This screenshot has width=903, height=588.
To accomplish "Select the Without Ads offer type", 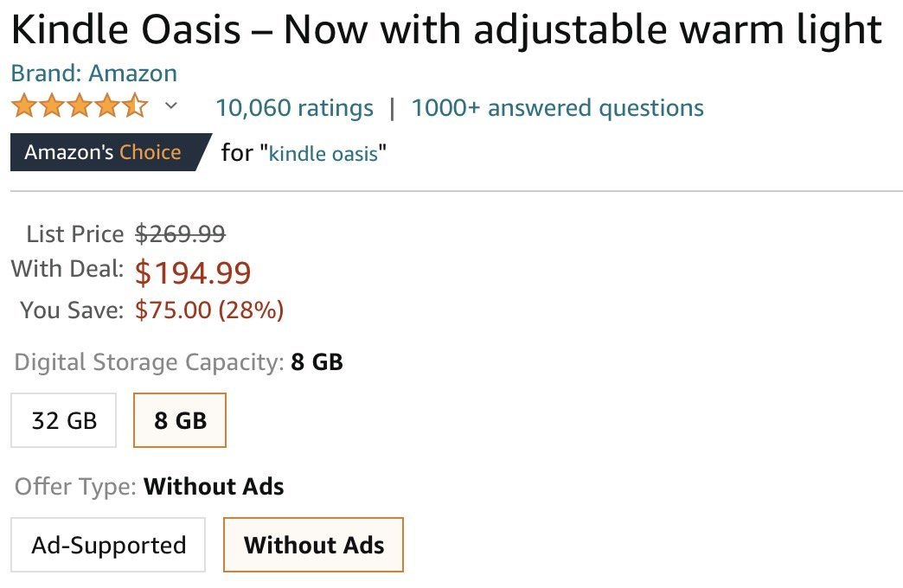I will pos(313,546).
